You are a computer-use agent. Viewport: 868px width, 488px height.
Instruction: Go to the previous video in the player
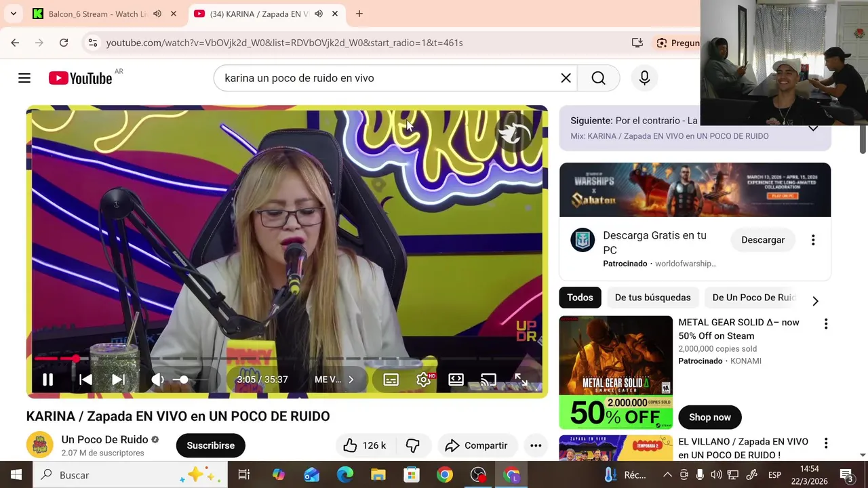click(85, 380)
